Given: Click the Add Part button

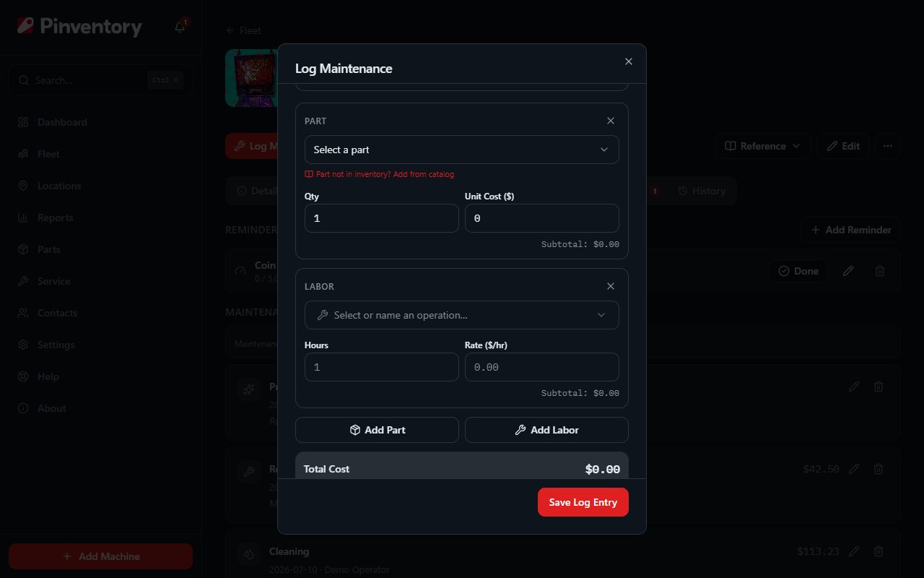Looking at the screenshot, I should (377, 430).
